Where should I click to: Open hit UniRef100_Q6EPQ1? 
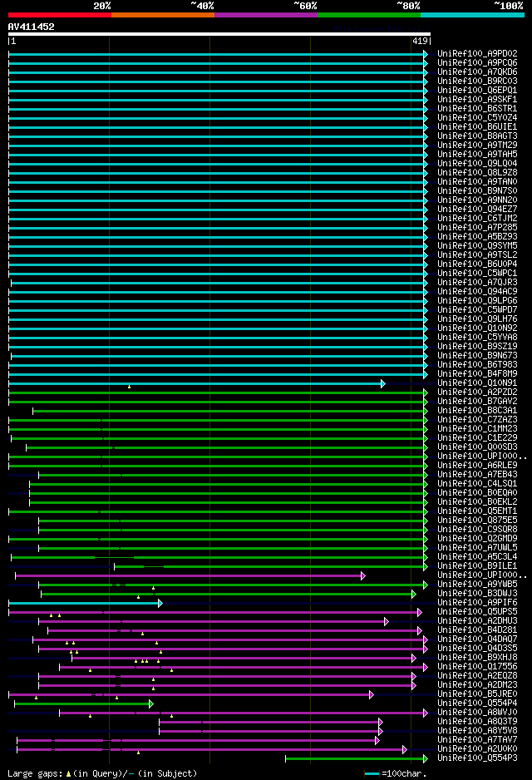(477, 90)
